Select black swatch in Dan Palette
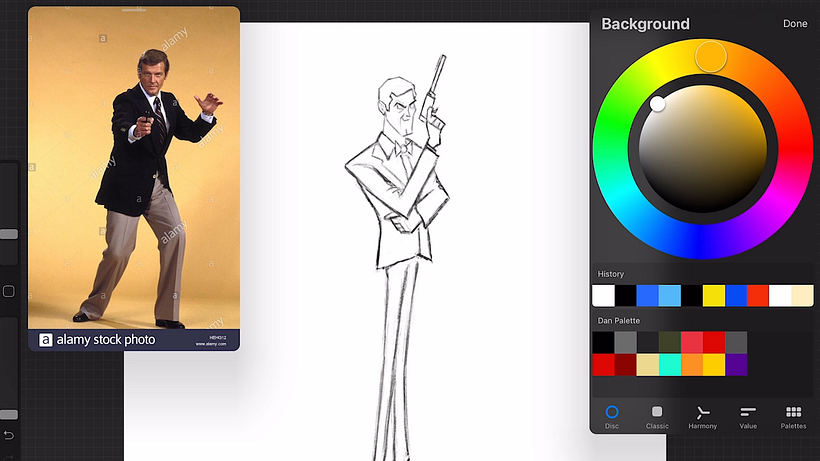This screenshot has width=820, height=461. click(603, 342)
